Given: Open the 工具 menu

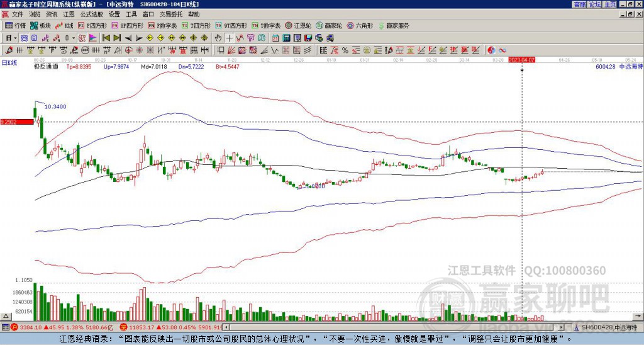Looking at the screenshot, I should pos(131,14).
